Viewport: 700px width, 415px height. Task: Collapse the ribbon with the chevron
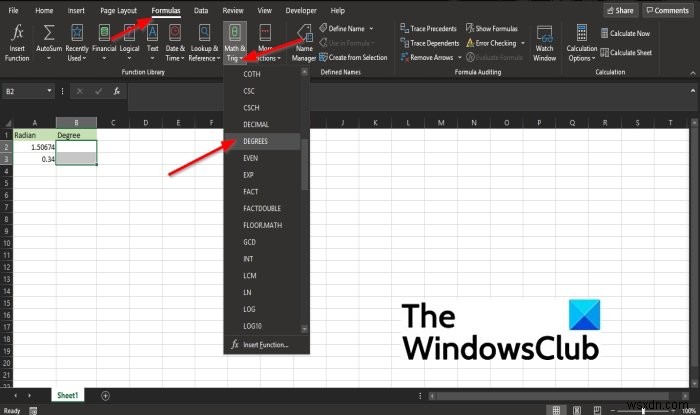tap(692, 73)
